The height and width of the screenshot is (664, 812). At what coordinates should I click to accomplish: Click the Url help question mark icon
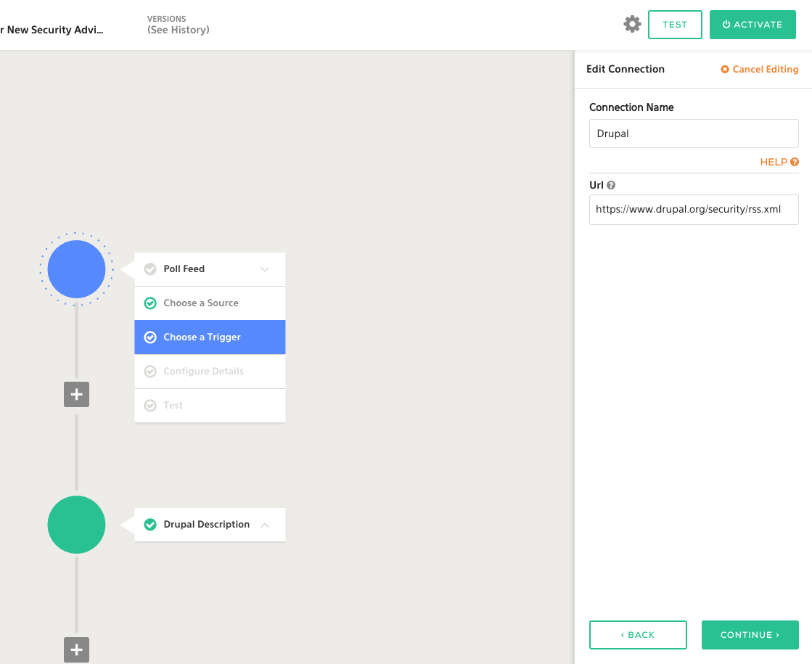pyautogui.click(x=611, y=186)
